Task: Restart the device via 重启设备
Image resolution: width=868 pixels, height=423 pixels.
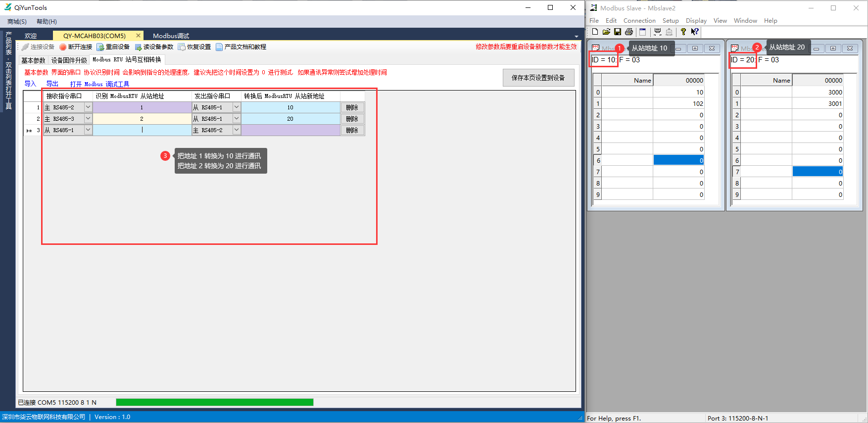Action: coord(113,47)
